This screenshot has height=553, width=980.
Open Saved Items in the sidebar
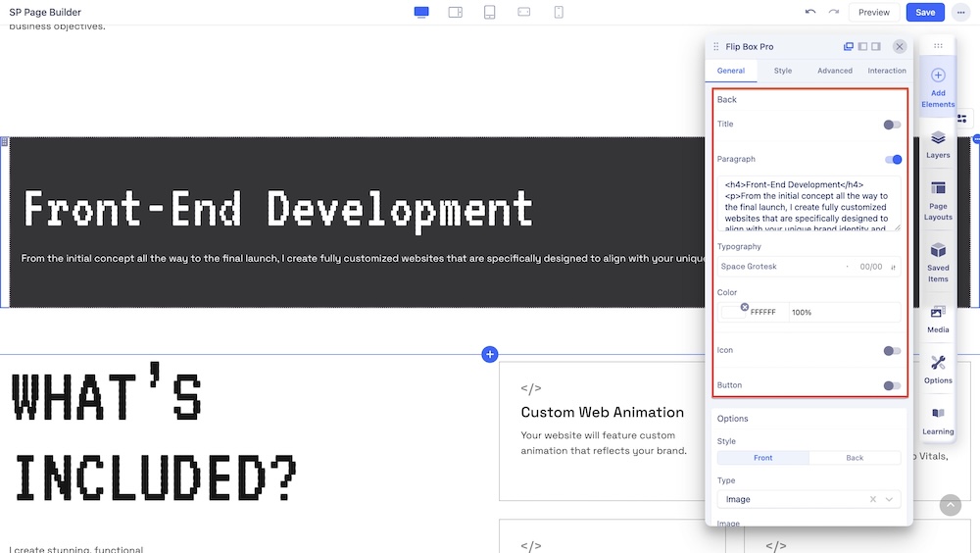pos(938,262)
